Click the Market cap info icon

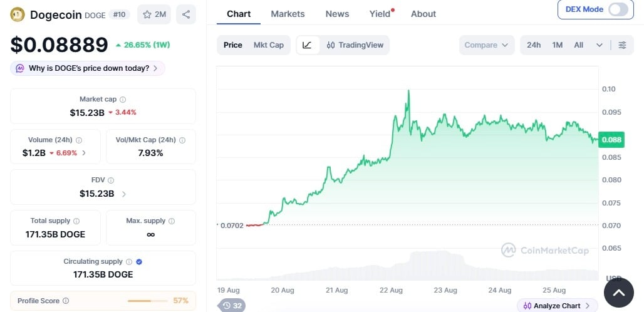click(123, 100)
